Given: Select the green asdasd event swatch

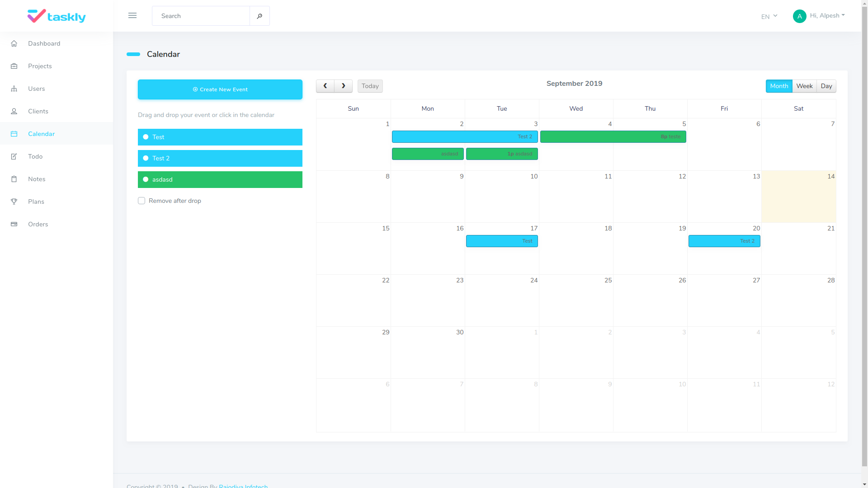Looking at the screenshot, I should (220, 179).
